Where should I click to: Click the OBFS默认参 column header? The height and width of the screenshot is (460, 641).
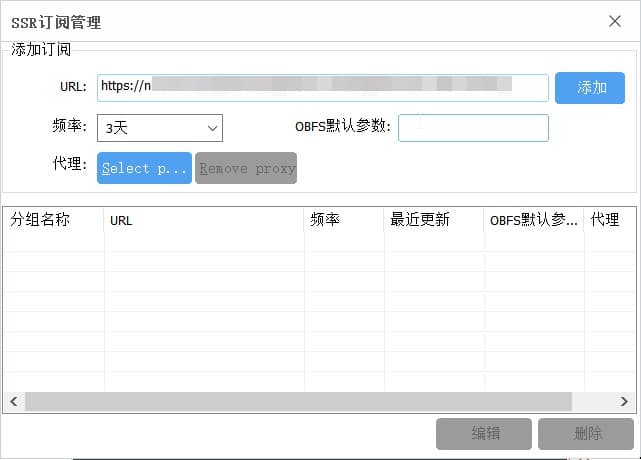tap(533, 220)
